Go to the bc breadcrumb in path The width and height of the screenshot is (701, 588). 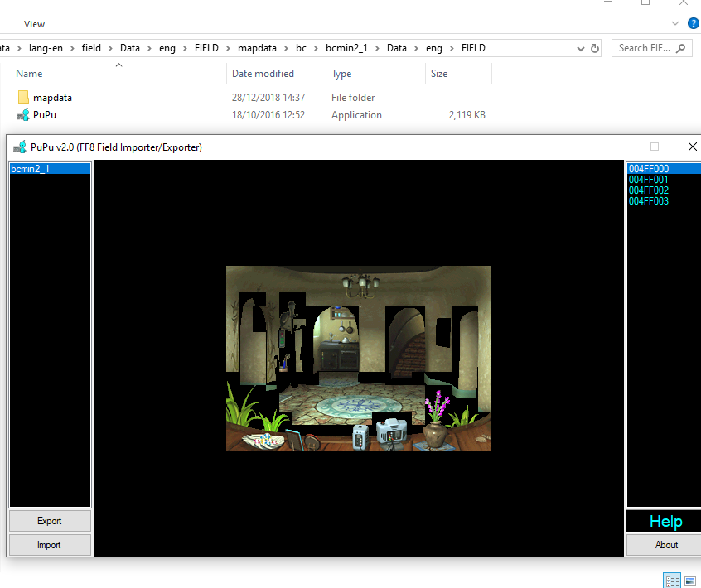(301, 48)
